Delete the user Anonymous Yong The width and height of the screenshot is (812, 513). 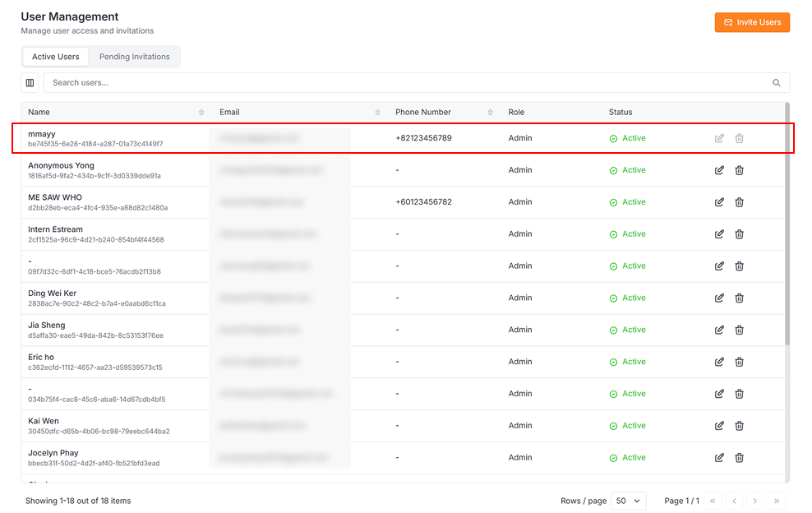[739, 170]
